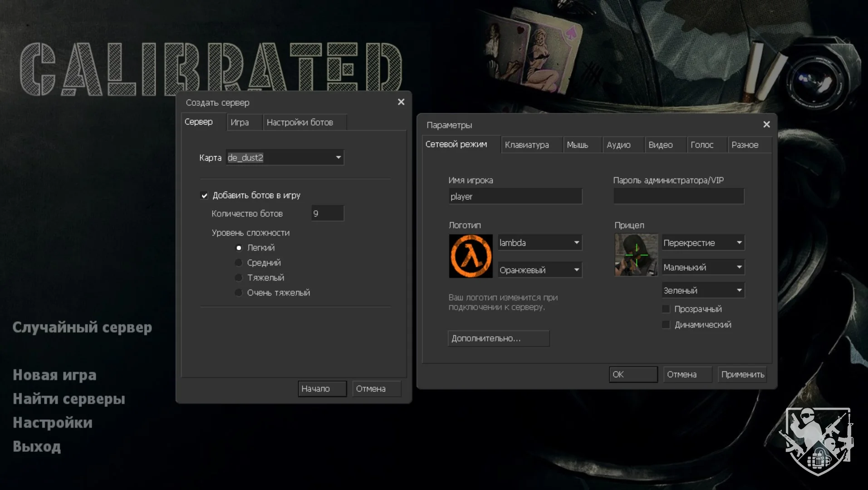Click the Имя игрока text field

515,197
